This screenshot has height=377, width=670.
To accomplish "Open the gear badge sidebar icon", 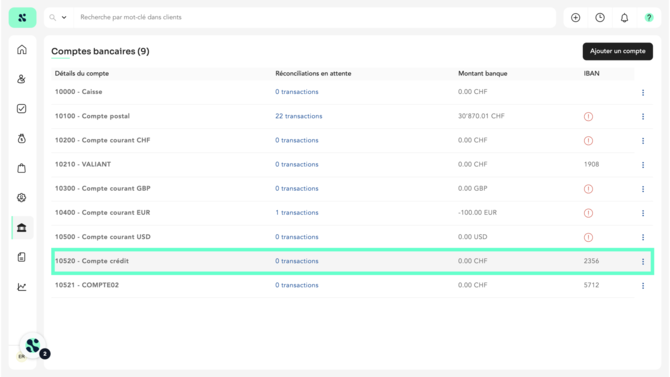I will tap(22, 197).
